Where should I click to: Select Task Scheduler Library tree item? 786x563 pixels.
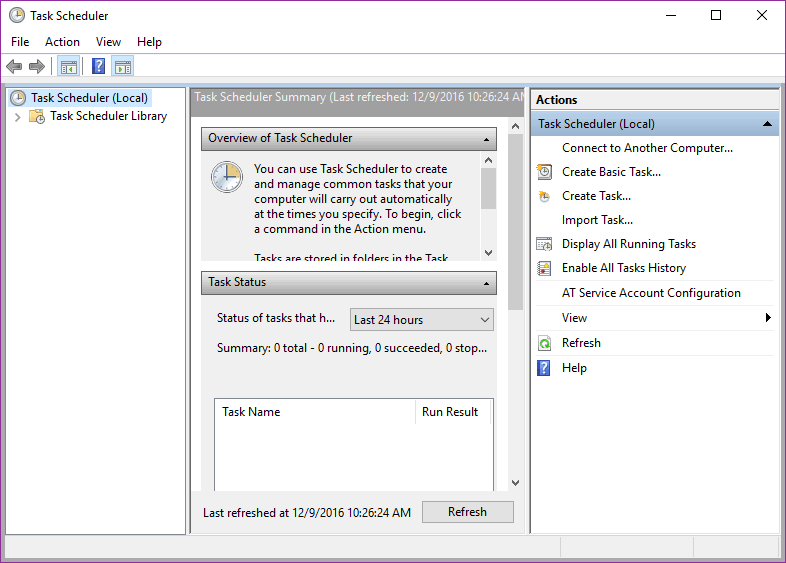(108, 116)
